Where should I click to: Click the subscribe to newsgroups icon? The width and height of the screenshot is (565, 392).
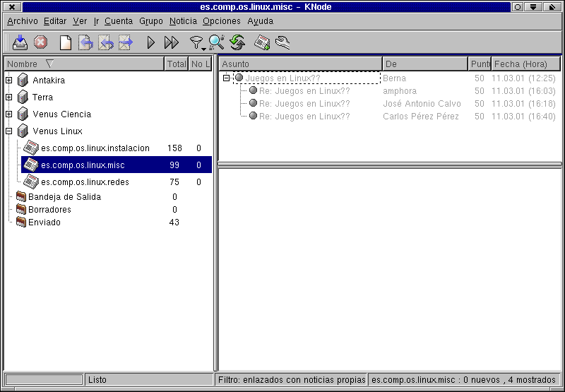(262, 43)
